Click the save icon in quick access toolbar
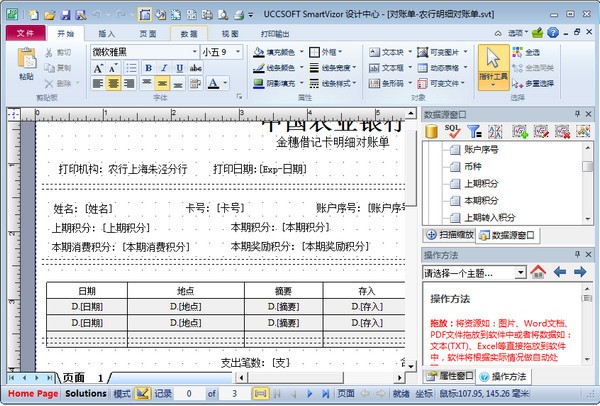The width and height of the screenshot is (600, 406). point(65,15)
